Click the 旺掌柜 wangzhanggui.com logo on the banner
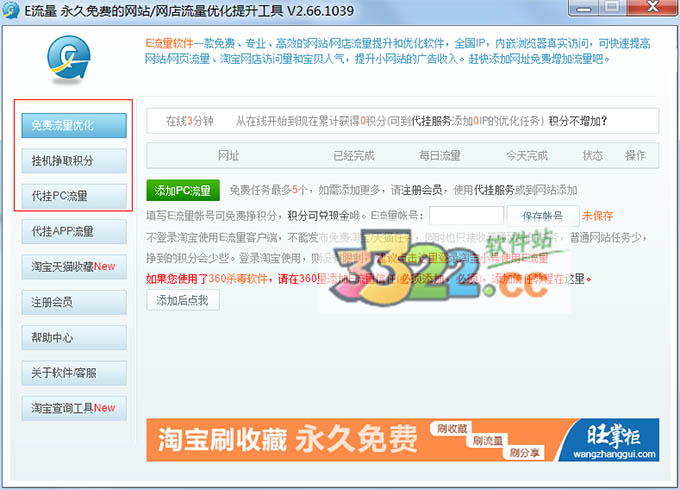Screen dimensions: 680x490 [x=613, y=441]
